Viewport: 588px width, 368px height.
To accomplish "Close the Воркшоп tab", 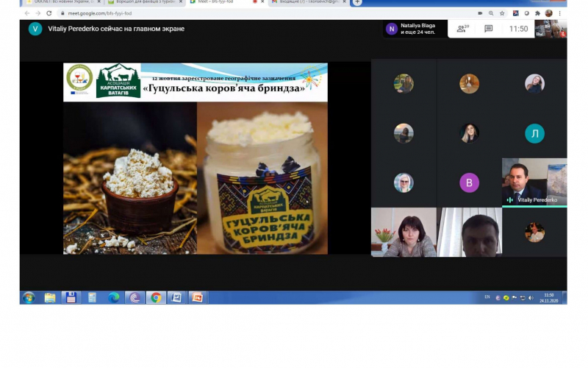I will click(181, 2).
